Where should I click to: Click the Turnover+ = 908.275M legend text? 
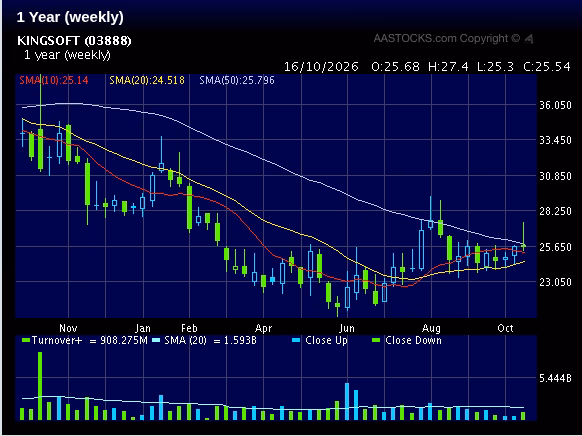point(90,340)
